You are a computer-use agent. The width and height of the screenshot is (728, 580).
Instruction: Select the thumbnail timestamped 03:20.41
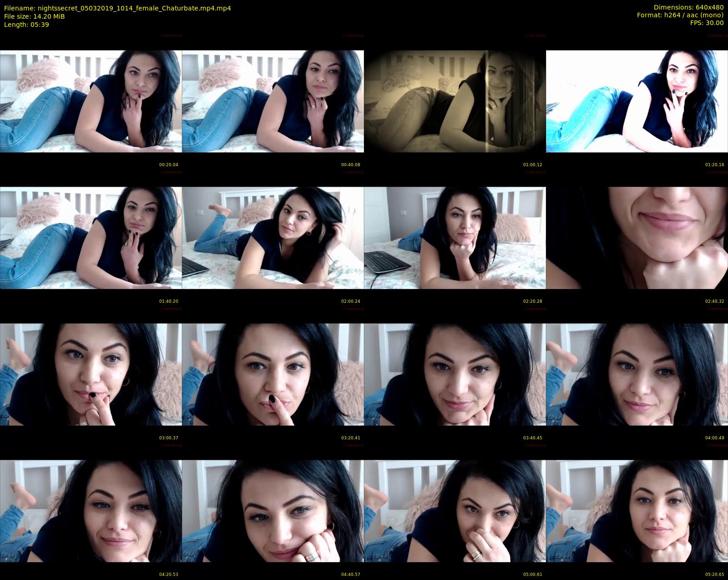273,374
